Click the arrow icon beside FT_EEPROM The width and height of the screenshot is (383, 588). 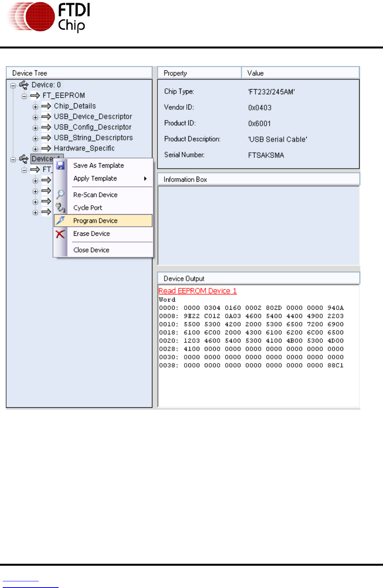tap(35, 95)
